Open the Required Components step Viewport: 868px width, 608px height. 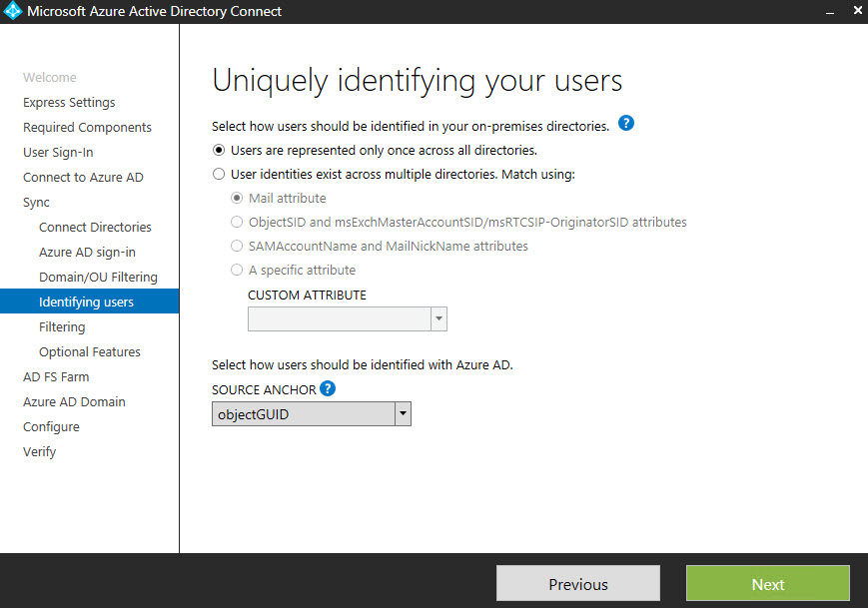pos(87,128)
